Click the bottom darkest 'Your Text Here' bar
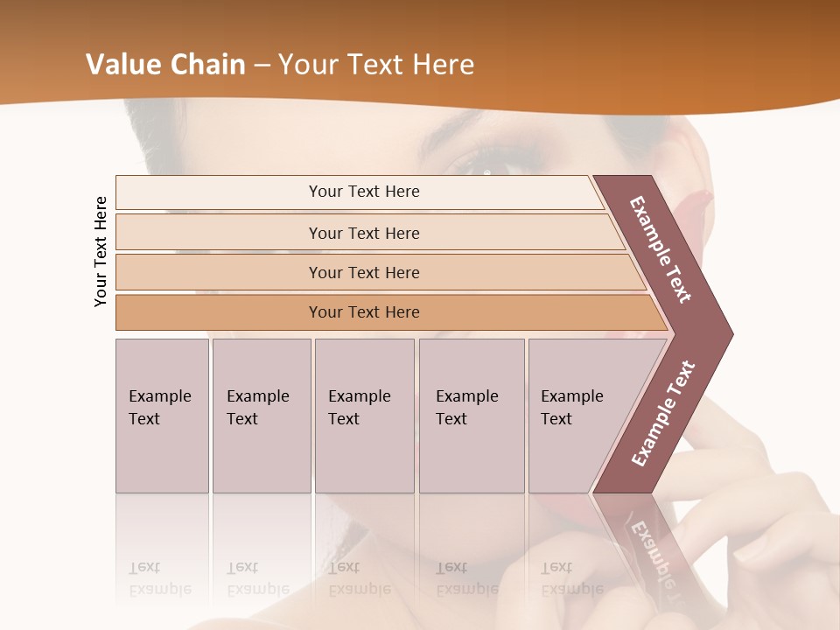This screenshot has width=840, height=630. [392, 312]
